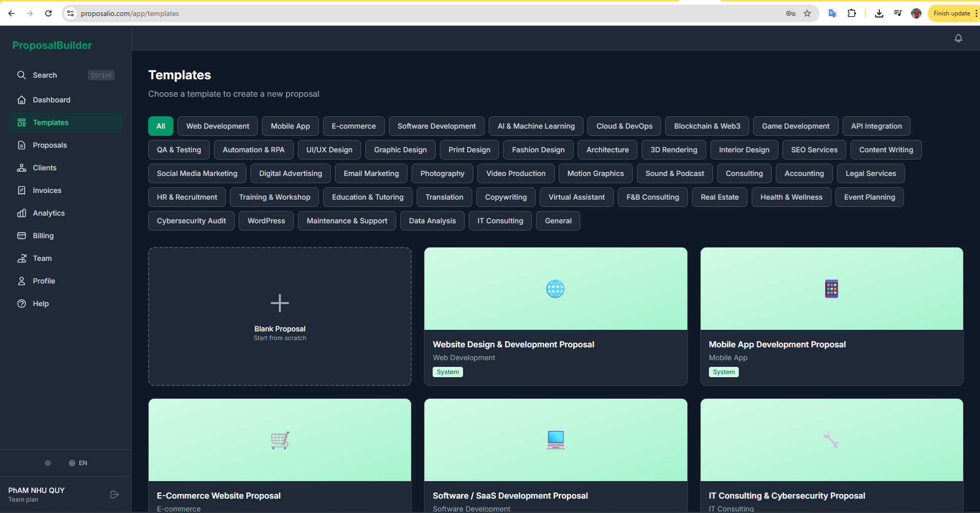
Task: Open notifications via the bell icon
Action: pos(958,38)
